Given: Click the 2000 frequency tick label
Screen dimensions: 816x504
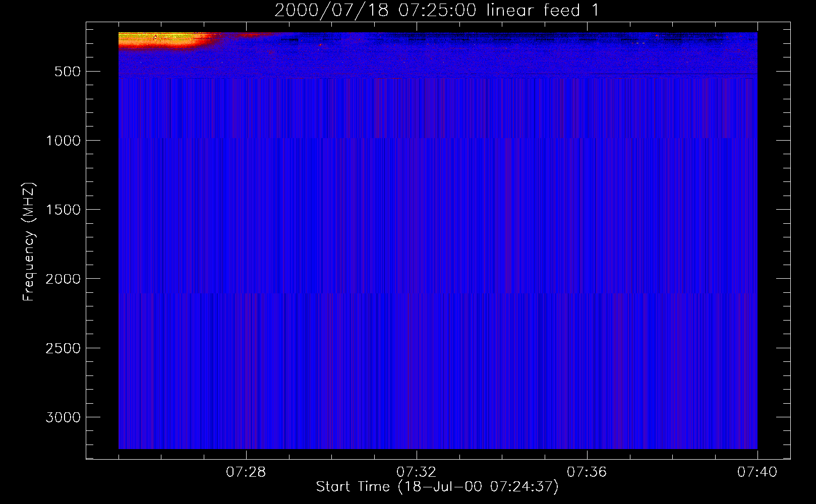Looking at the screenshot, I should (x=63, y=279).
